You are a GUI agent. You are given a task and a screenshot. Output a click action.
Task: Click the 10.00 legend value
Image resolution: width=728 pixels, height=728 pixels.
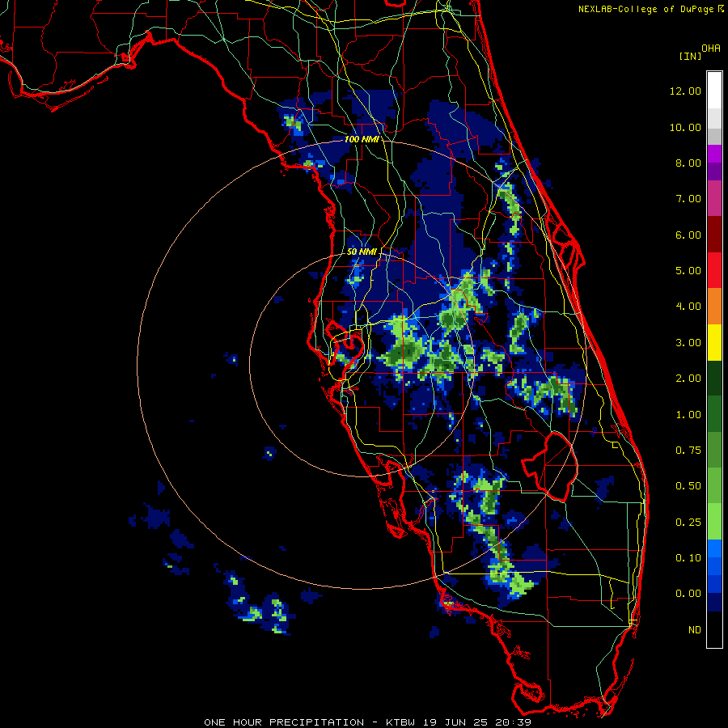click(685, 127)
